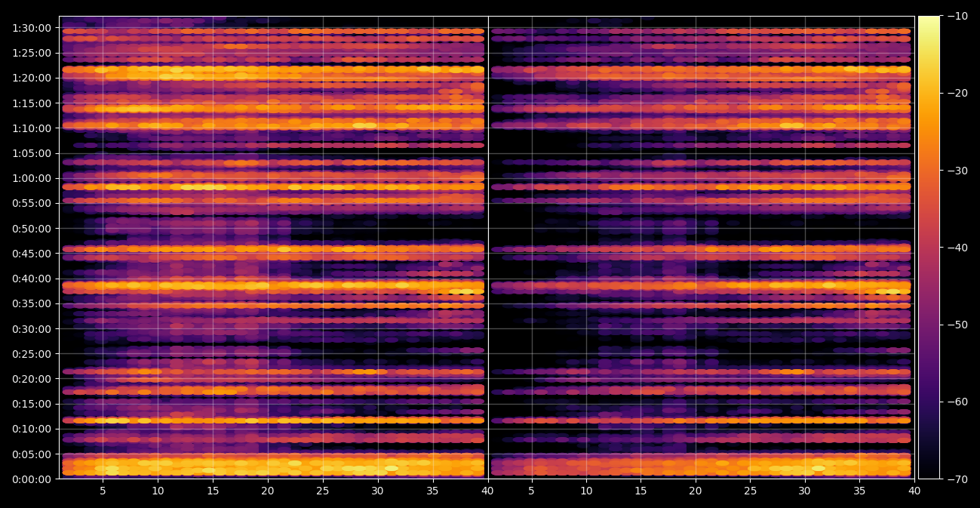The height and width of the screenshot is (508, 980).
Task: Click the −20 colorbar label
Action: tap(956, 93)
